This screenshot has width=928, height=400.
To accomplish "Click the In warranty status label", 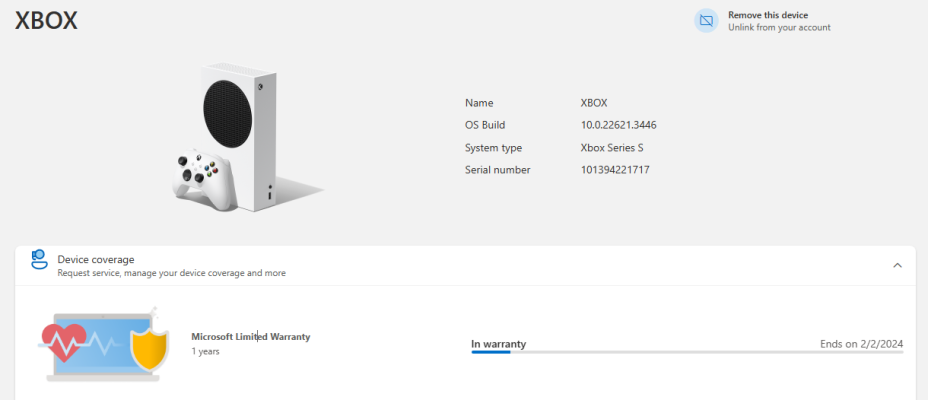I will click(x=498, y=344).
